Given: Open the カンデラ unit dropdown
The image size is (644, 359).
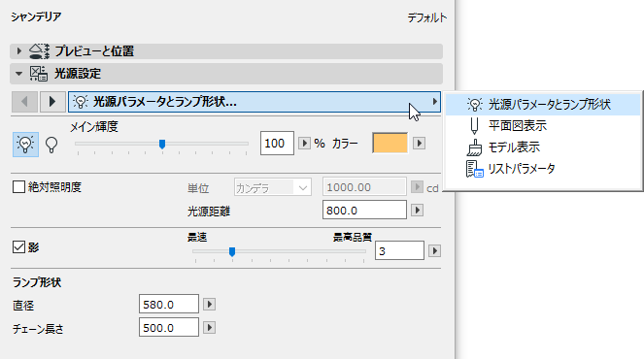Looking at the screenshot, I should pos(273,188).
